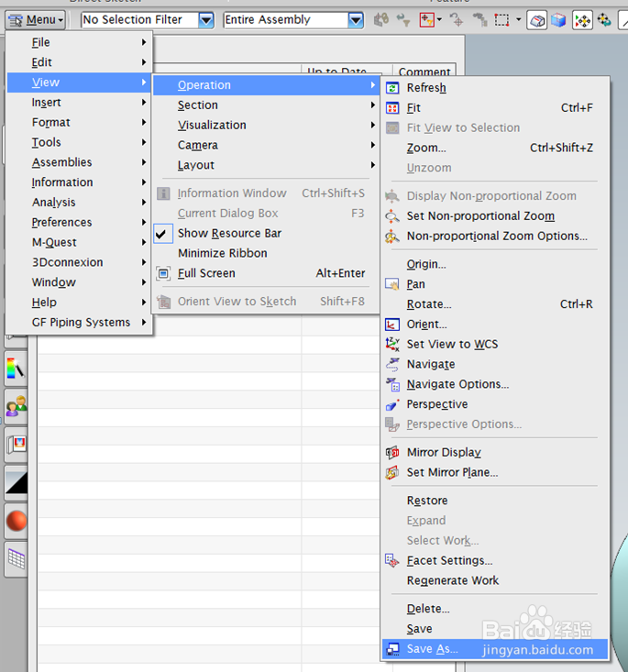The height and width of the screenshot is (672, 628).
Task: Click the grid sheet sidebar icon
Action: tap(17, 559)
